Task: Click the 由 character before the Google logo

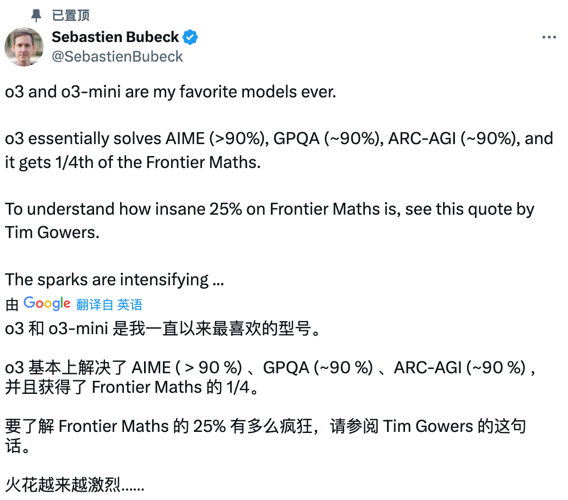Action: pyautogui.click(x=12, y=305)
